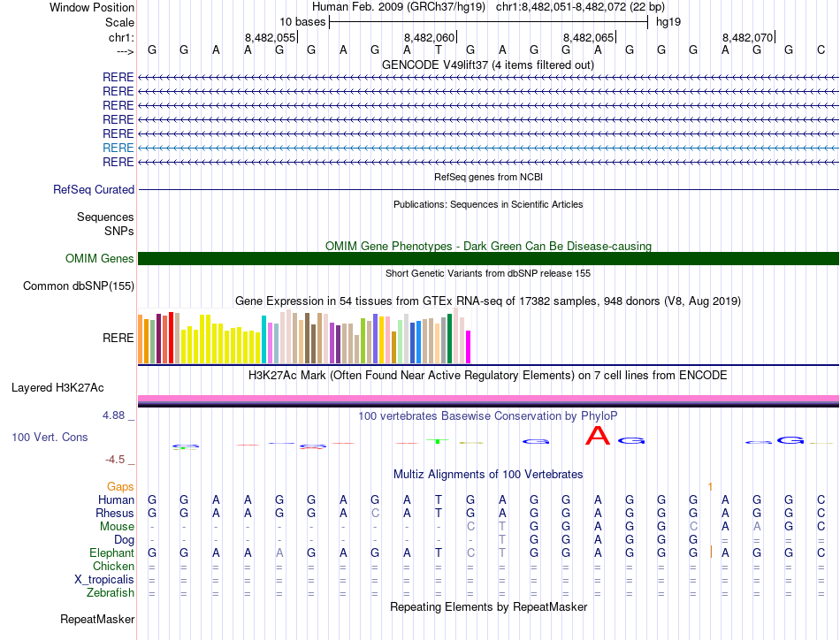Click the magenta bar in GTEx chart
840x640 pixels.
[469, 346]
